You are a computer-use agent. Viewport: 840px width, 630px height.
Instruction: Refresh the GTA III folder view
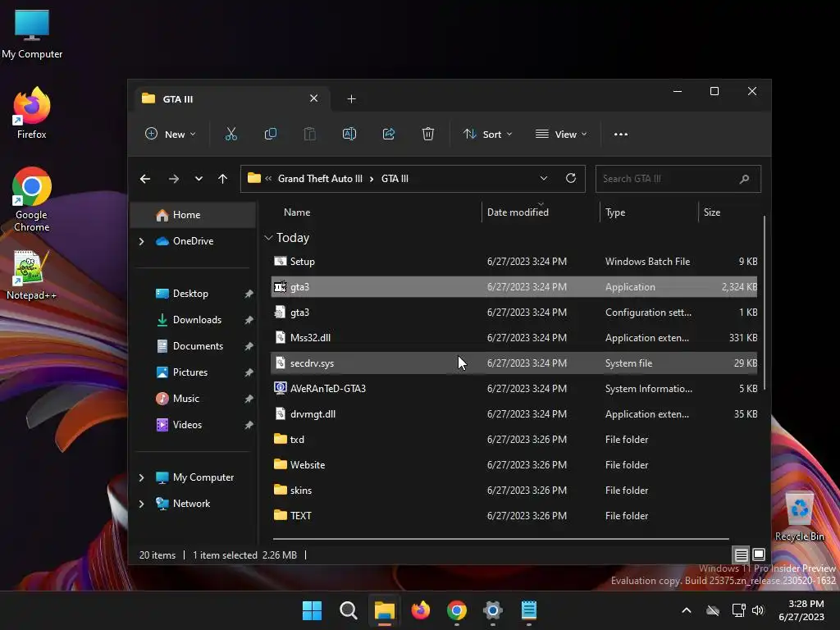[571, 178]
